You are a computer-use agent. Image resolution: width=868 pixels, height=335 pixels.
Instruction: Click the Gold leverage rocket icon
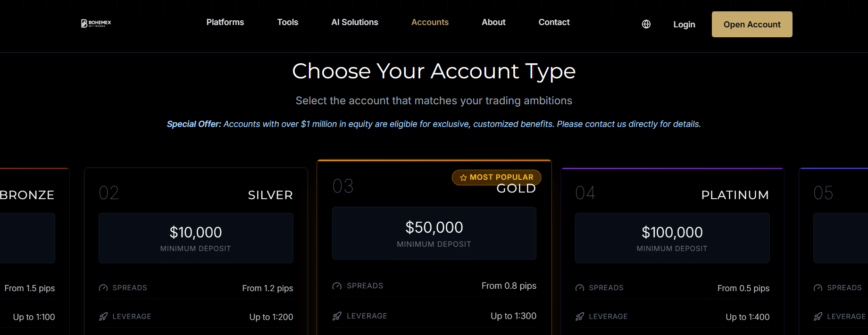click(x=337, y=316)
